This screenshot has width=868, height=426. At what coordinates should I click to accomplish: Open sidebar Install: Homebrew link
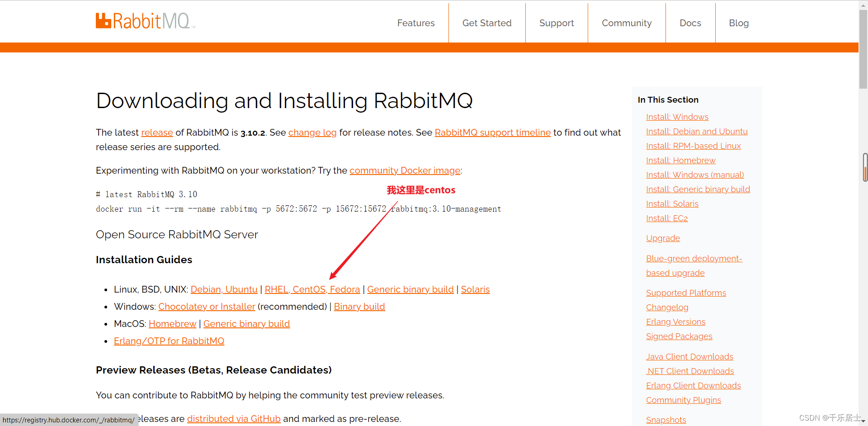pos(681,161)
